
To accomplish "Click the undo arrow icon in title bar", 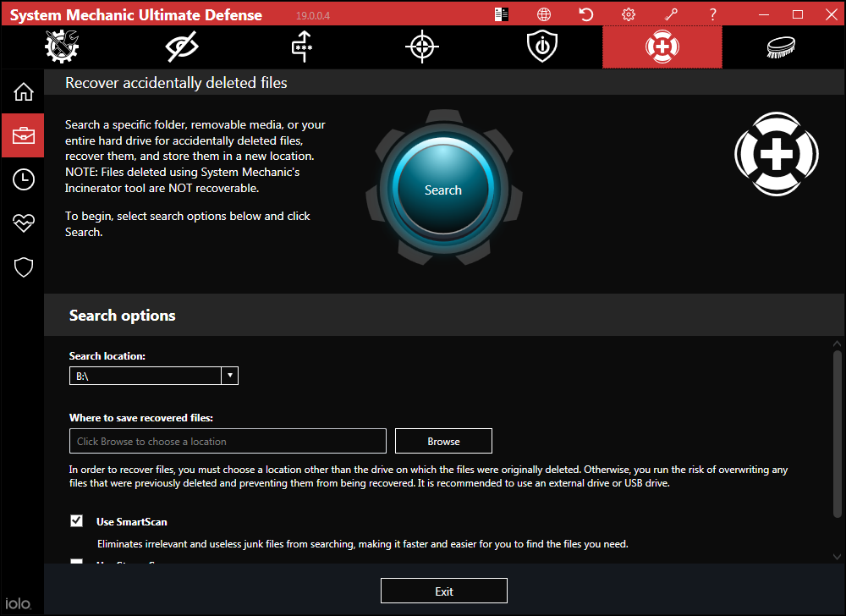I will (x=586, y=14).
